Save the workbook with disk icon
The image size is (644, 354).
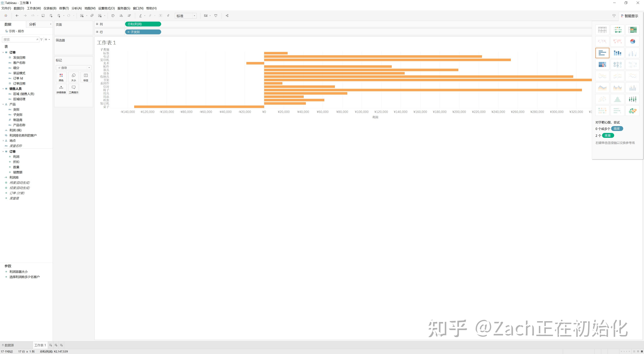click(43, 16)
